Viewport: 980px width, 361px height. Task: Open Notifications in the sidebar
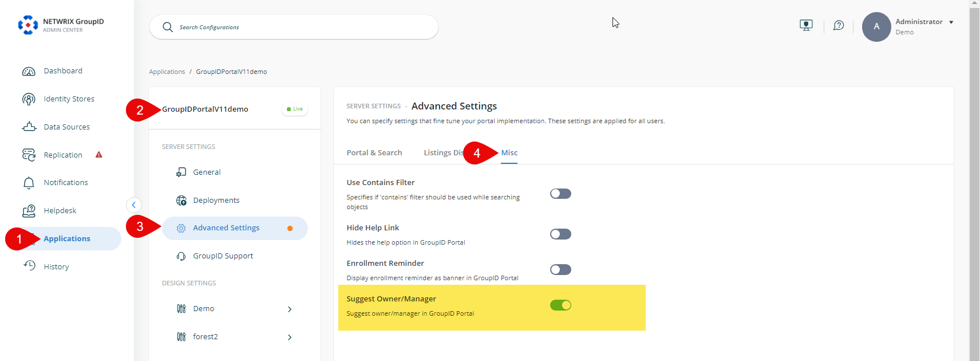coord(66,183)
